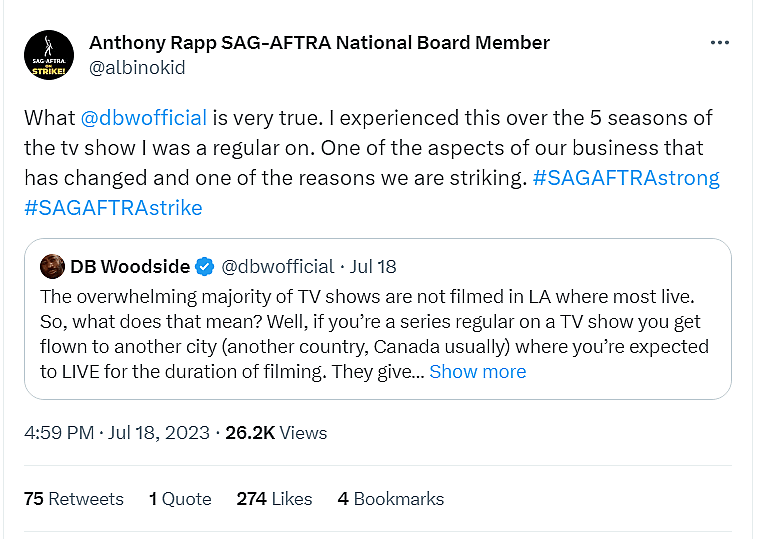759x539 pixels.
Task: Open the quoted tweet body text
Action: (x=370, y=322)
